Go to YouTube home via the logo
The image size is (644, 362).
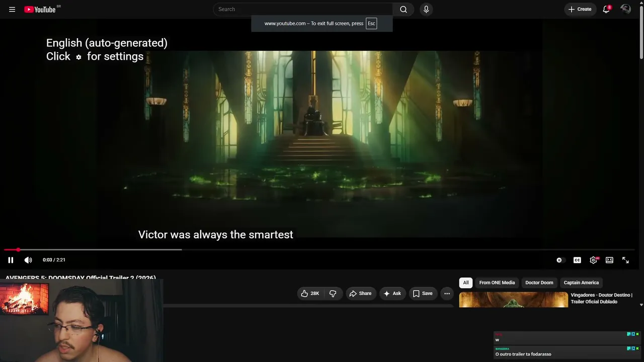click(40, 9)
